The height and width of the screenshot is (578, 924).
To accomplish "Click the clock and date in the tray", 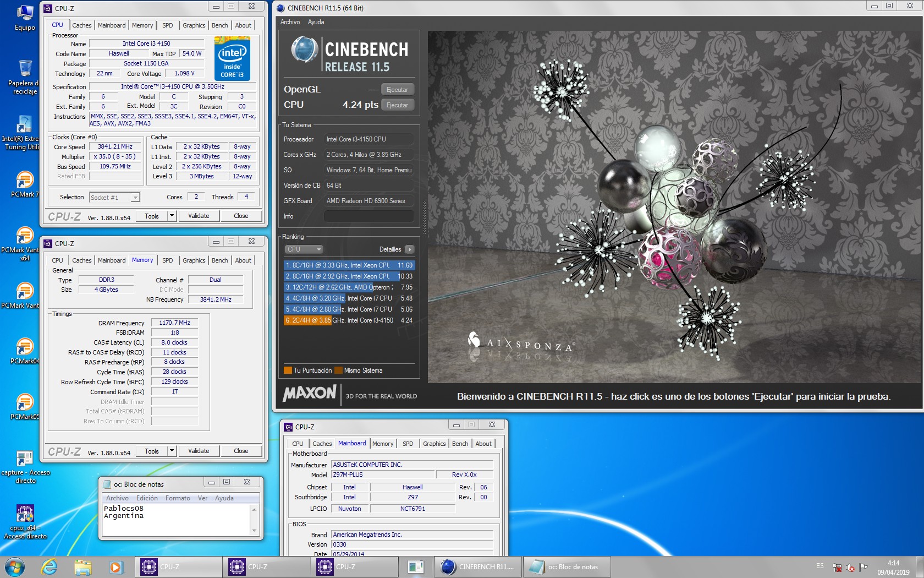I will (893, 568).
